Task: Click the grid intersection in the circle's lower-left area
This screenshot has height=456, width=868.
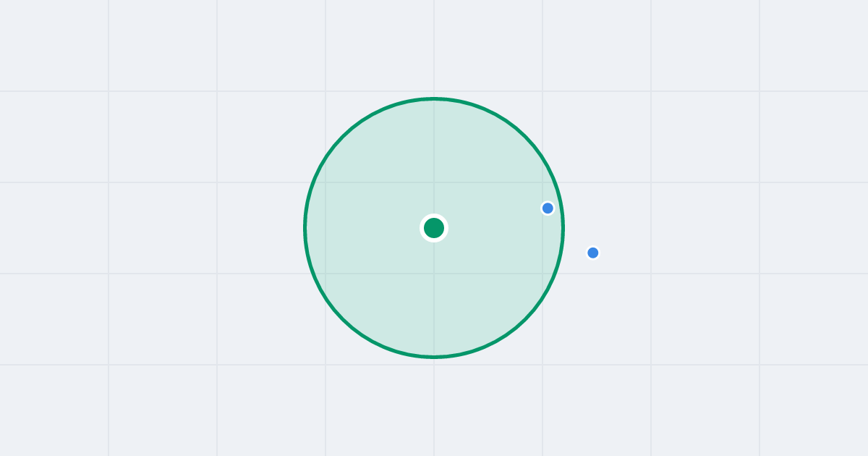Action: click(x=325, y=274)
